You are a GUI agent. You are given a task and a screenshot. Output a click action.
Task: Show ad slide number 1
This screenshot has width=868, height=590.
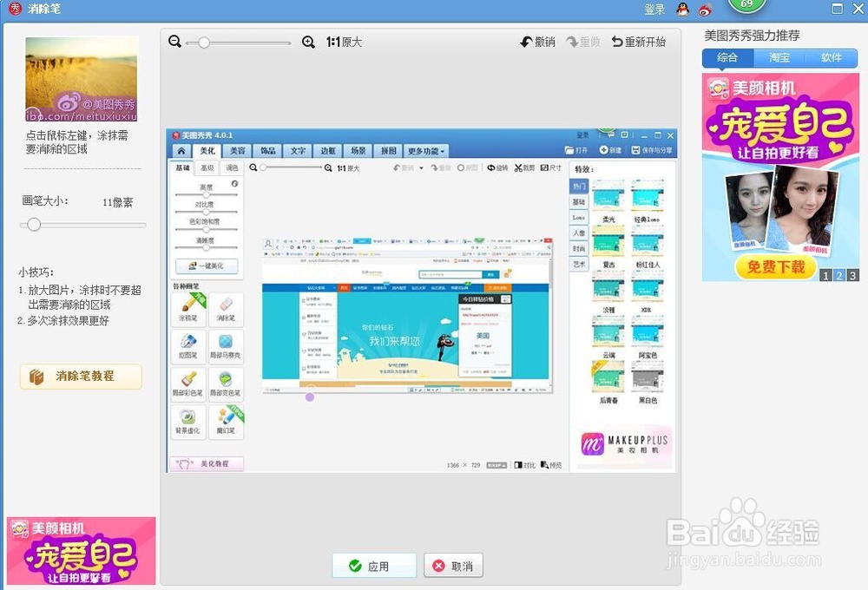tap(826, 275)
